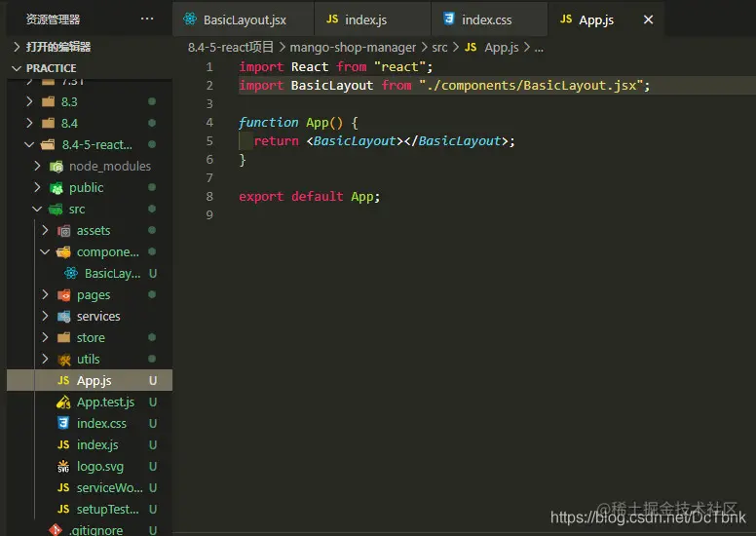This screenshot has height=536, width=756.
Task: Click the 8.3 folder icon
Action: point(48,101)
